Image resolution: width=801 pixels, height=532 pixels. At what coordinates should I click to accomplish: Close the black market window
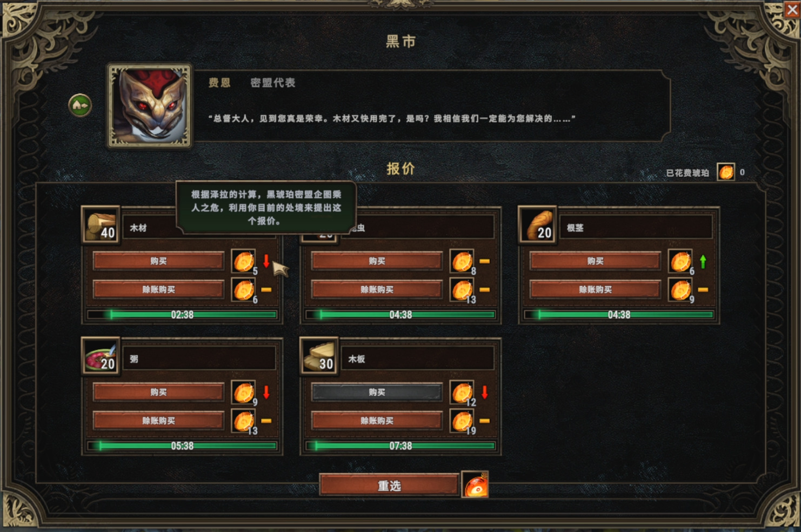coord(792,10)
